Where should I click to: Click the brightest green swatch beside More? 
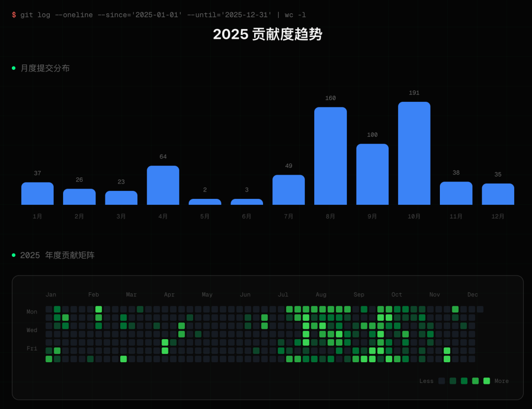coord(487,381)
